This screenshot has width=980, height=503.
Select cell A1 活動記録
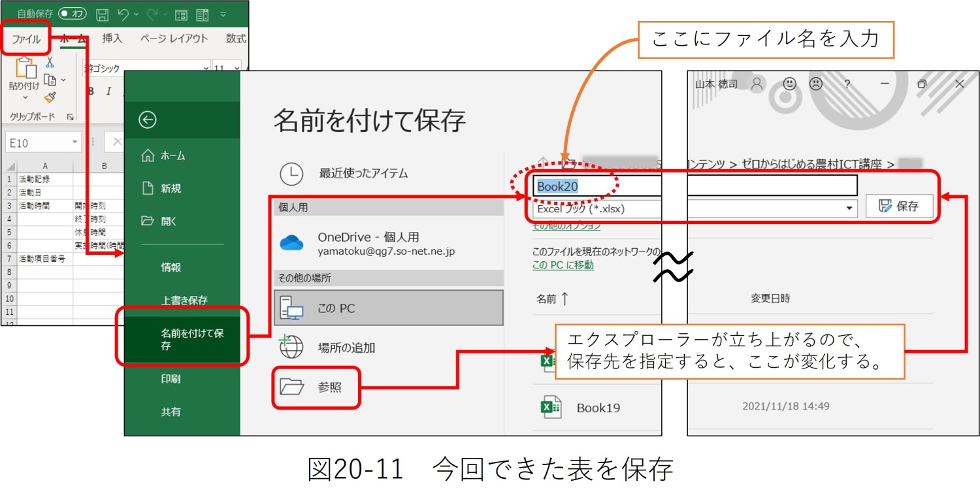coord(45,179)
